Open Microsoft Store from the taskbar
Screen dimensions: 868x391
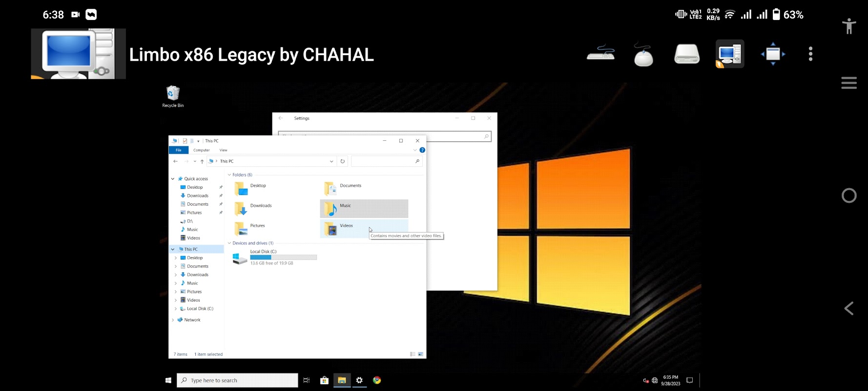(x=324, y=380)
